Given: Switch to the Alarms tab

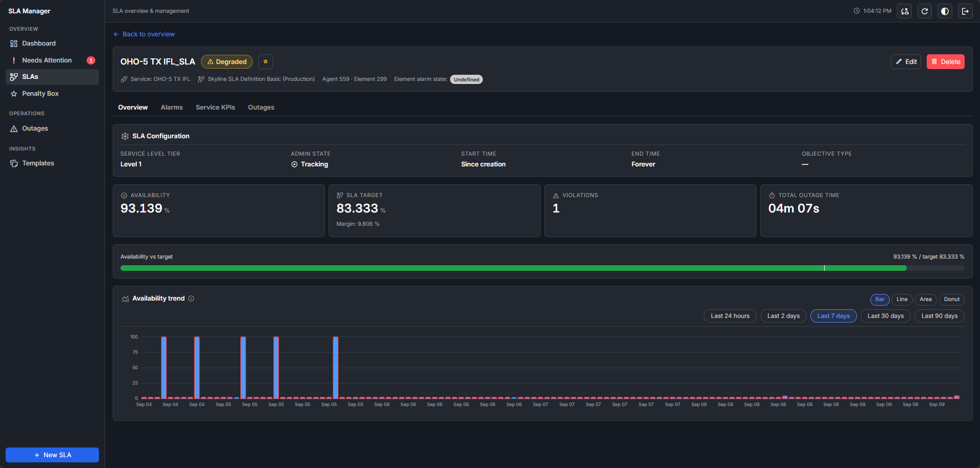Looking at the screenshot, I should [x=172, y=108].
